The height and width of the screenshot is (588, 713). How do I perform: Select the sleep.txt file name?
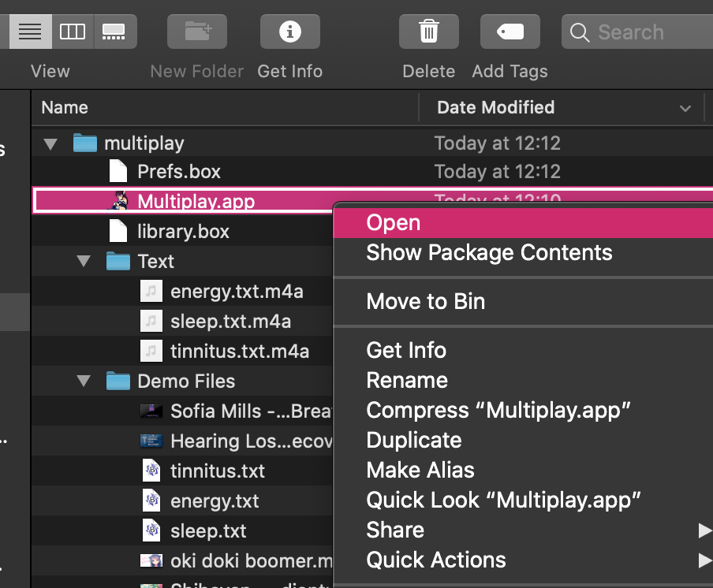click(208, 531)
